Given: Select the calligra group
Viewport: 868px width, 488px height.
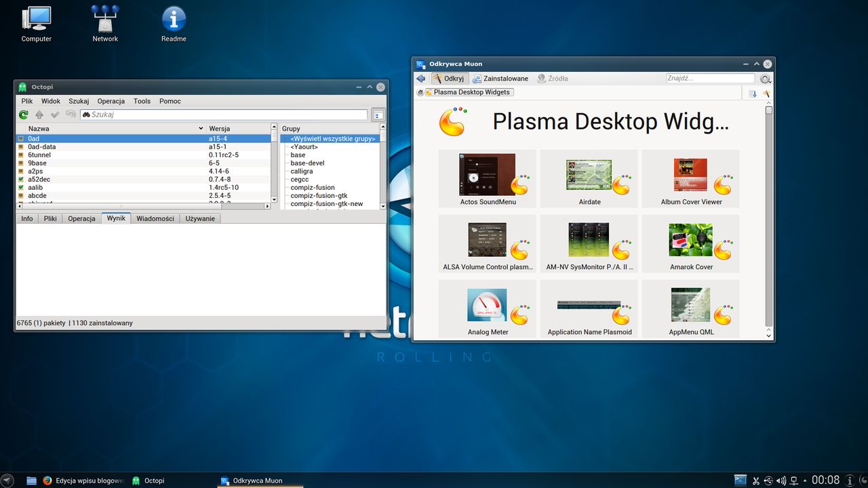Looking at the screenshot, I should [302, 171].
